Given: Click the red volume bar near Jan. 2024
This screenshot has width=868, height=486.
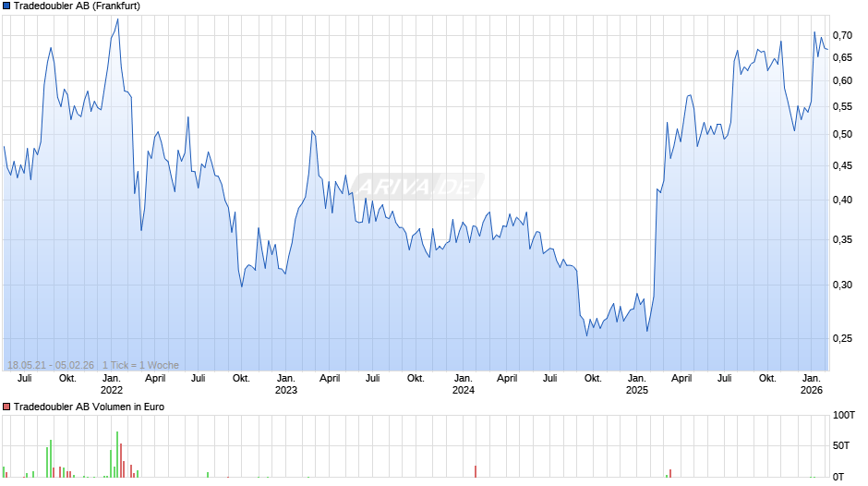Looking at the screenshot, I should (476, 471).
